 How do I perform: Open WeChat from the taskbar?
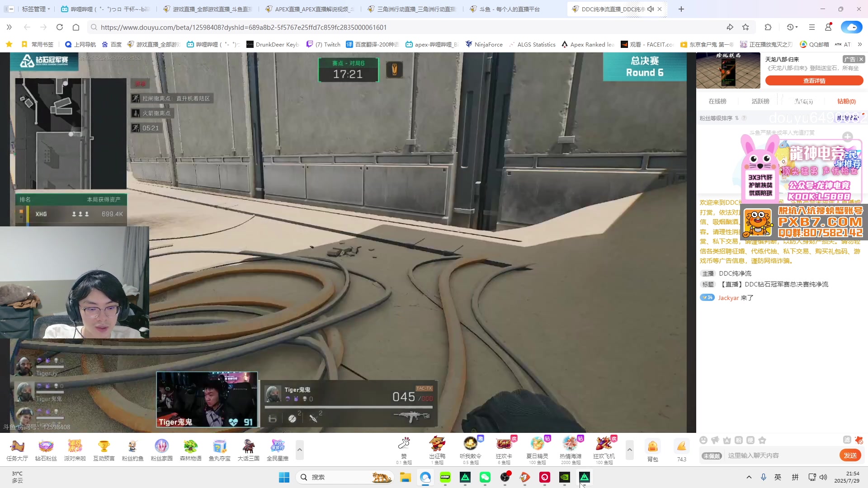click(x=485, y=477)
